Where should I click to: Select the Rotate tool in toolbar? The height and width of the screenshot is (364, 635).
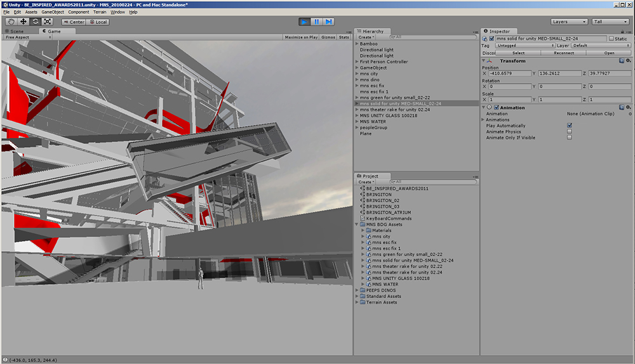pos(35,22)
